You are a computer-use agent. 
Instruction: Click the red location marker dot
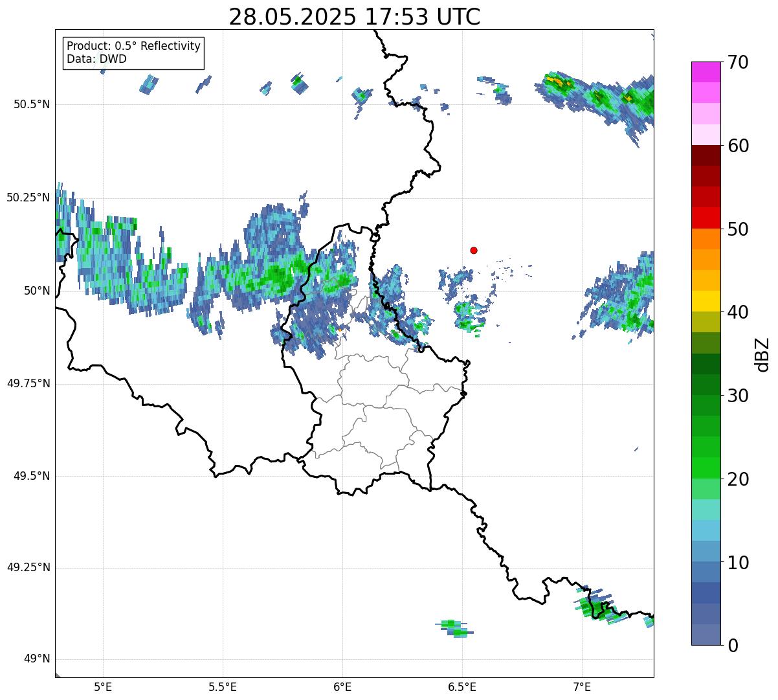coord(474,251)
